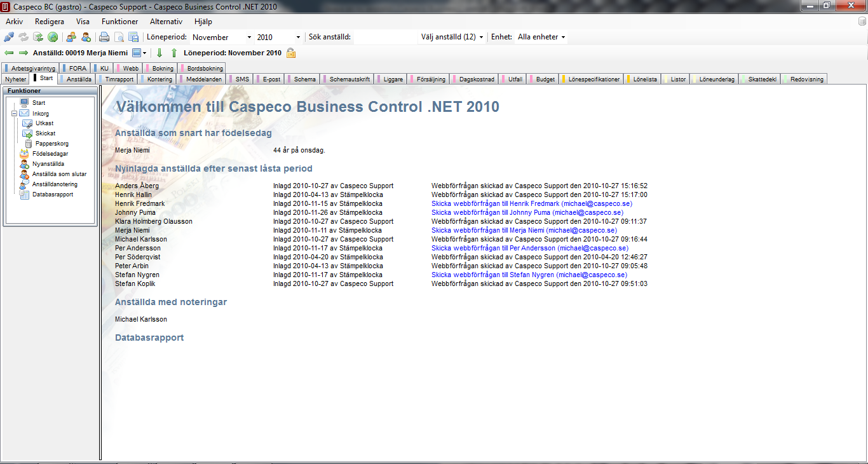The width and height of the screenshot is (868, 464).
Task: Switch to the Lönespecifikationer tab
Action: click(592, 79)
